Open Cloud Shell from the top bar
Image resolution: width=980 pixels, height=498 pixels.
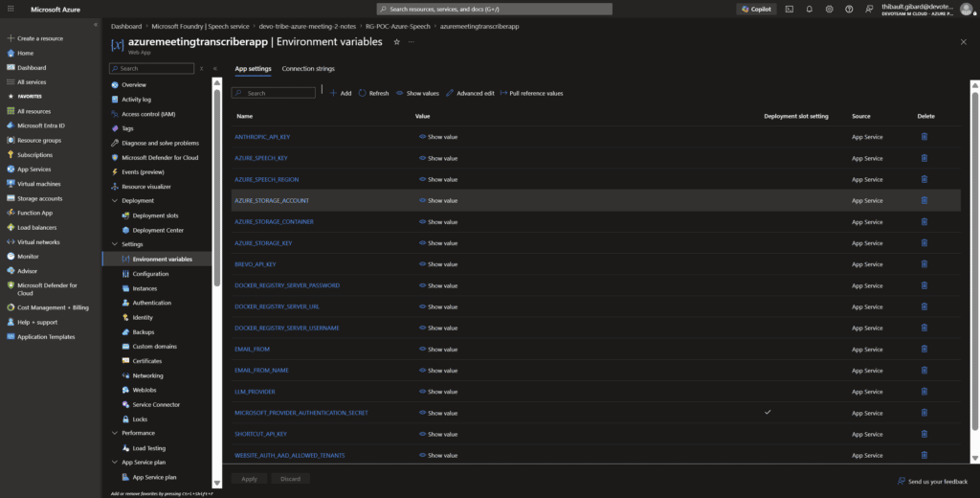click(x=790, y=9)
